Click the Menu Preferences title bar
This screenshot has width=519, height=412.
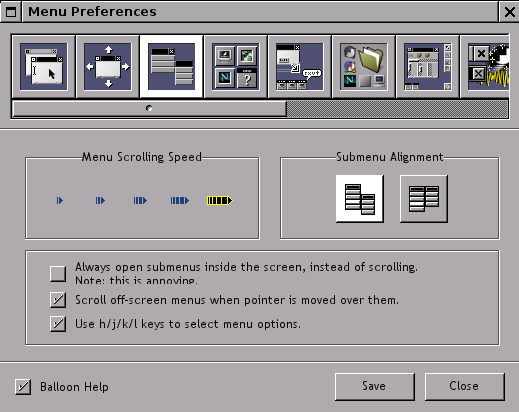[260, 12]
